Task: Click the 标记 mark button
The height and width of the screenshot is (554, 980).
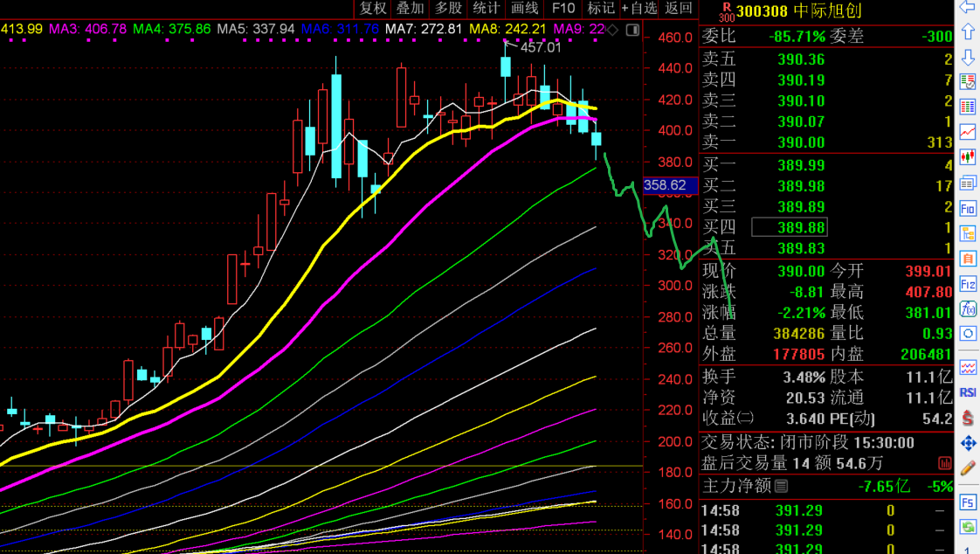Action: click(x=601, y=8)
